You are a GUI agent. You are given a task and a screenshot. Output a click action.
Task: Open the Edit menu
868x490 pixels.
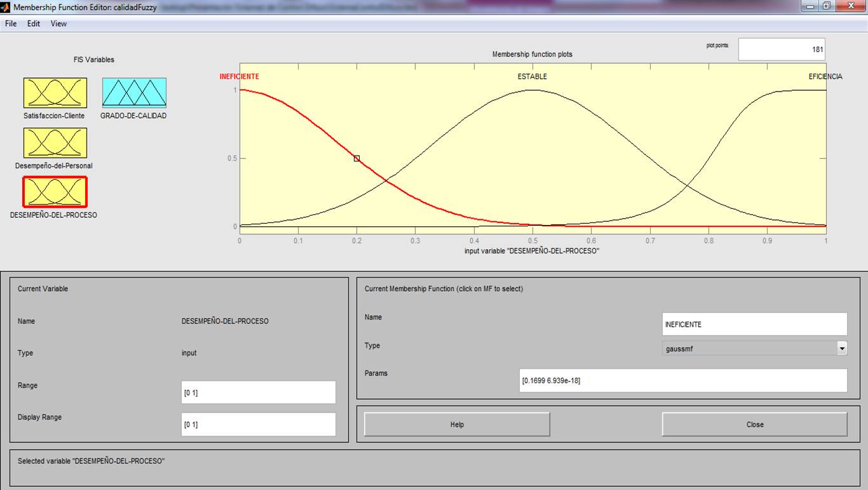click(34, 24)
